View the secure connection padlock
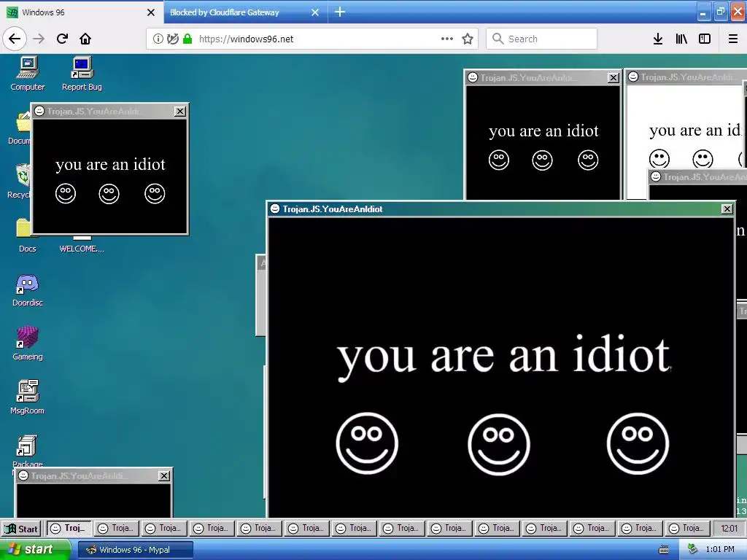This screenshot has width=747, height=560. [x=187, y=39]
